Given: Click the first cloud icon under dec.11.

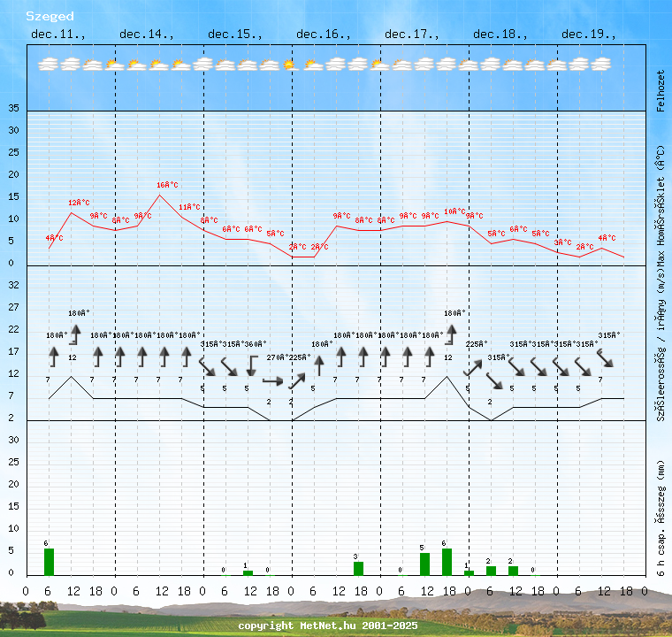Looking at the screenshot, I should pos(49,65).
